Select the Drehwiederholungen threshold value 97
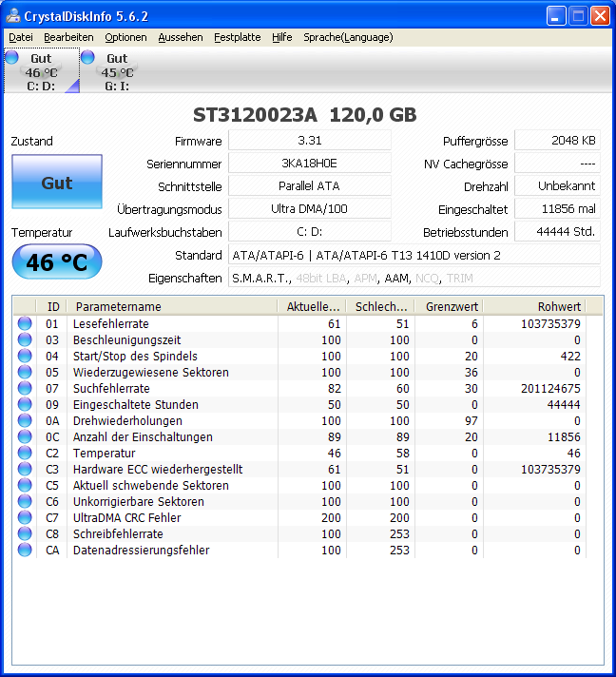 click(x=471, y=421)
